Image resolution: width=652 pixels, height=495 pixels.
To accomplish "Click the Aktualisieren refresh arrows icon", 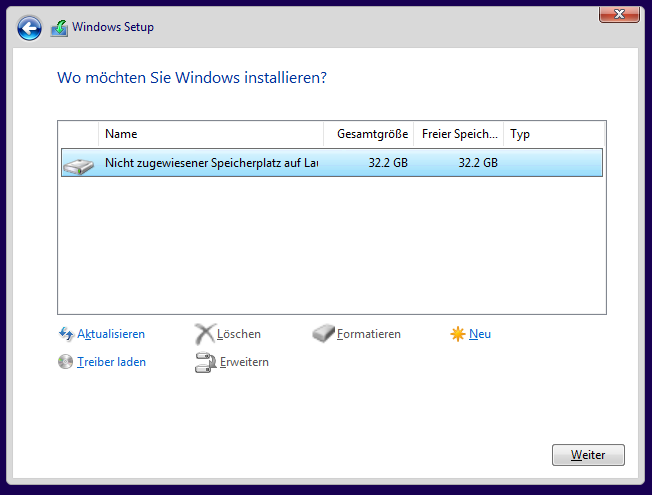I will click(x=66, y=334).
